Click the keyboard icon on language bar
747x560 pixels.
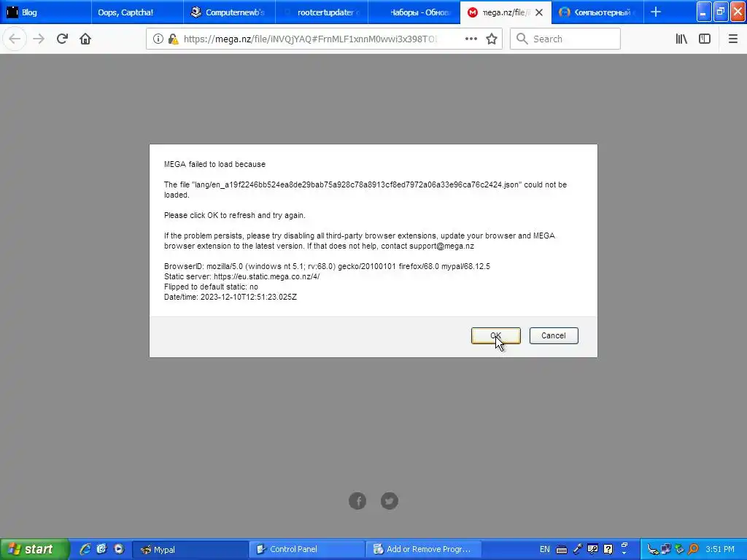(562, 550)
